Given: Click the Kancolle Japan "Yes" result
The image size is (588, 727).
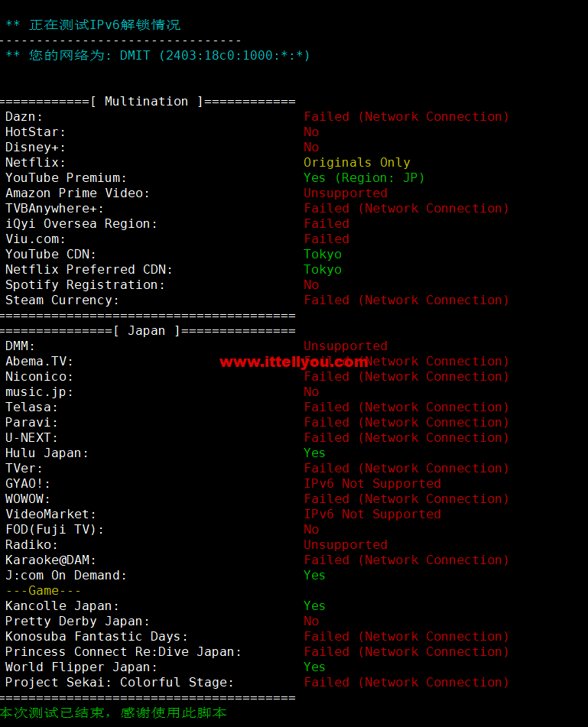Looking at the screenshot, I should point(314,606).
